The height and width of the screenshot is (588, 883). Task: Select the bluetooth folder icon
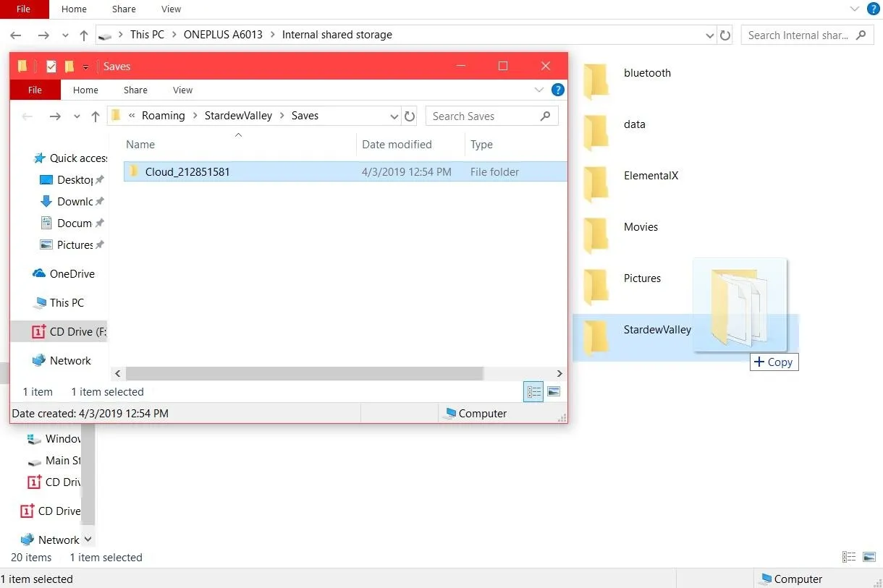point(596,80)
